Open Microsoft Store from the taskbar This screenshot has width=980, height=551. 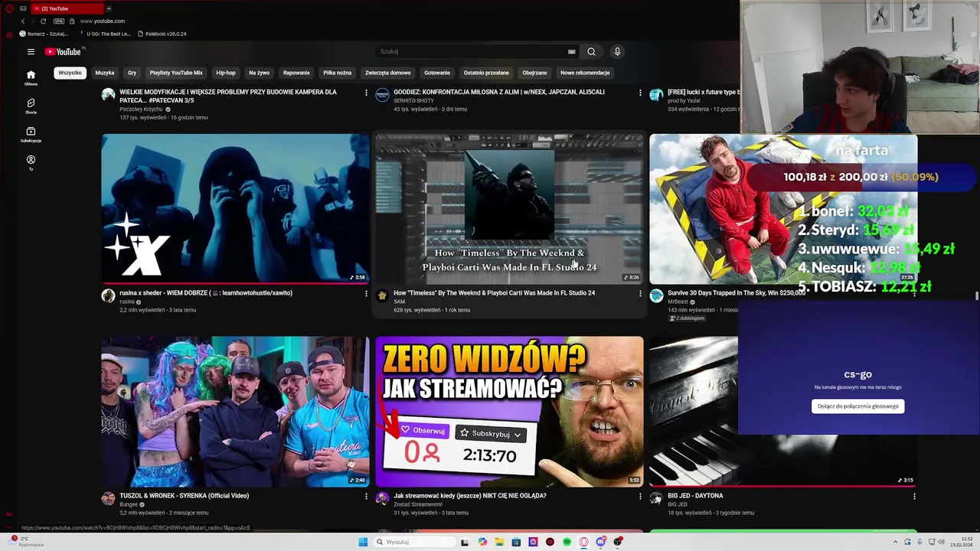516,542
